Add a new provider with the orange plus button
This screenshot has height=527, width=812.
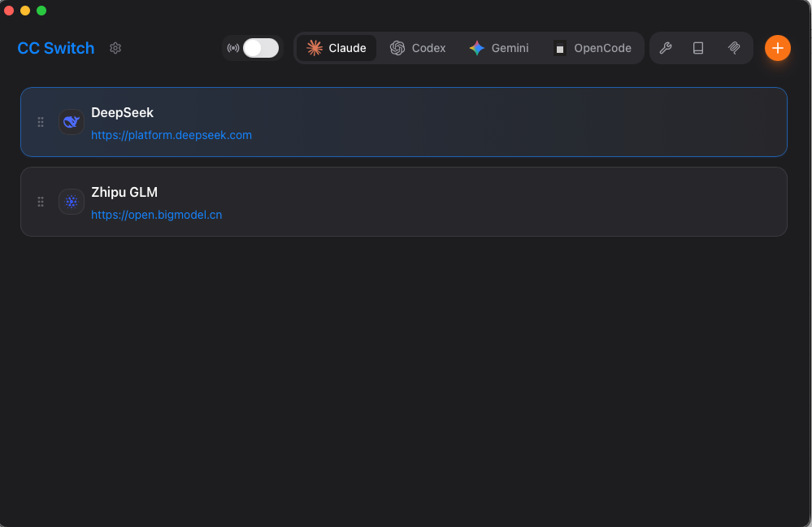(x=777, y=48)
